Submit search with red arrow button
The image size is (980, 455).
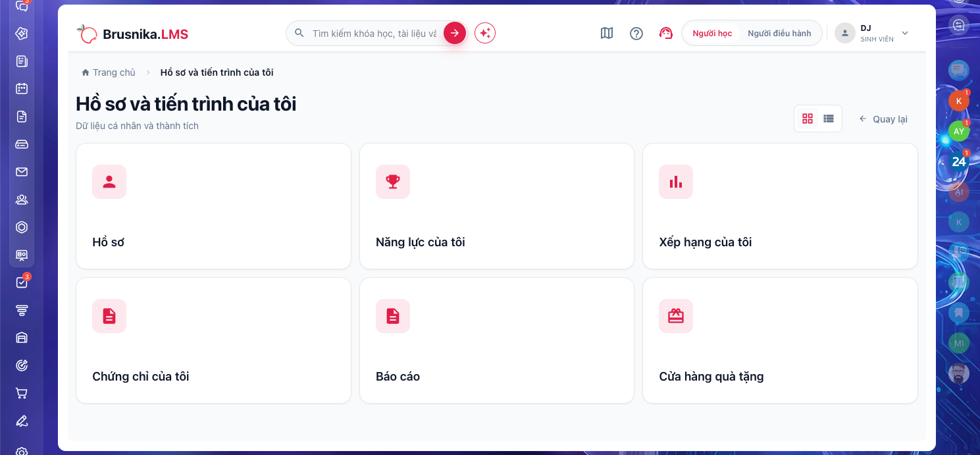click(455, 33)
